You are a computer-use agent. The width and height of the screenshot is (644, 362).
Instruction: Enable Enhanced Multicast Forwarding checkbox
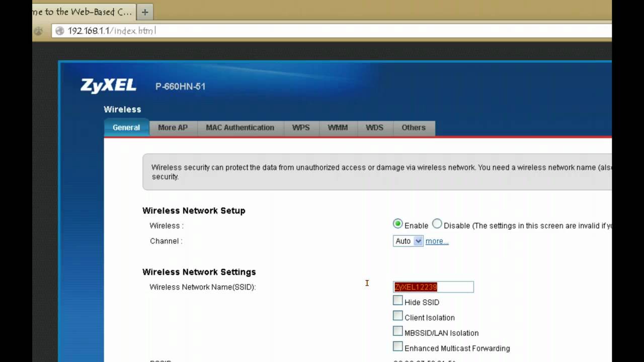[x=398, y=347]
